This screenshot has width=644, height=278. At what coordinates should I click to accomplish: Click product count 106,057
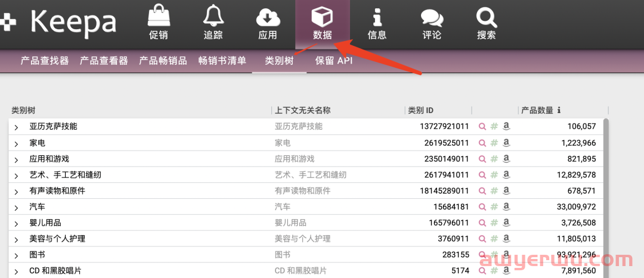[581, 126]
